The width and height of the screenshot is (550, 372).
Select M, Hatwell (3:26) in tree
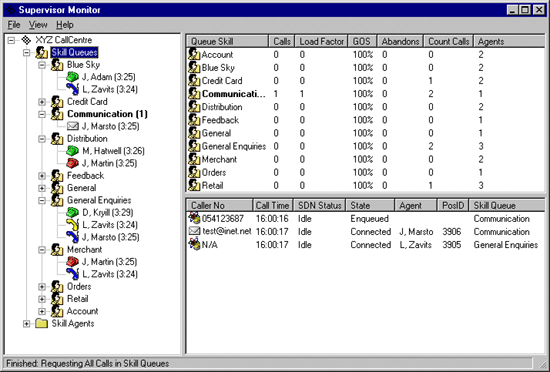point(113,151)
